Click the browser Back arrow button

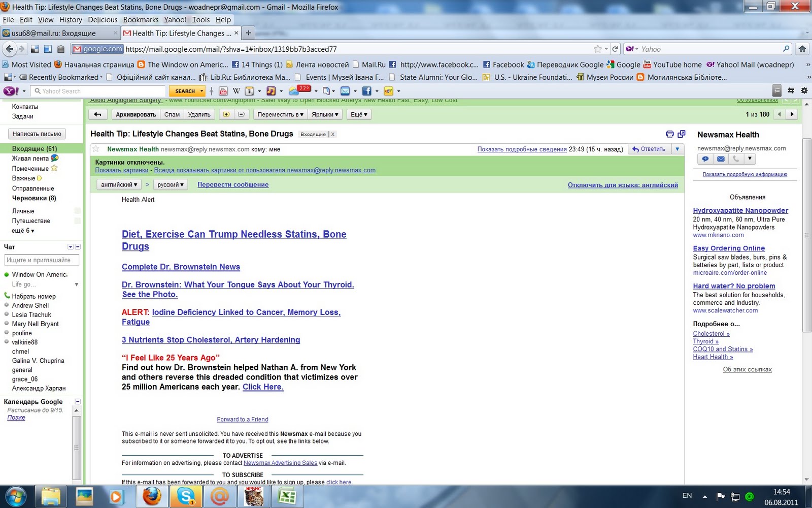(9, 49)
